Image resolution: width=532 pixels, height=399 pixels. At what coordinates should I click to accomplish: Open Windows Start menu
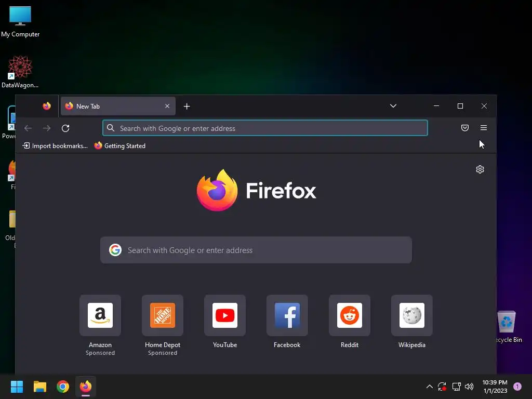pyautogui.click(x=17, y=387)
